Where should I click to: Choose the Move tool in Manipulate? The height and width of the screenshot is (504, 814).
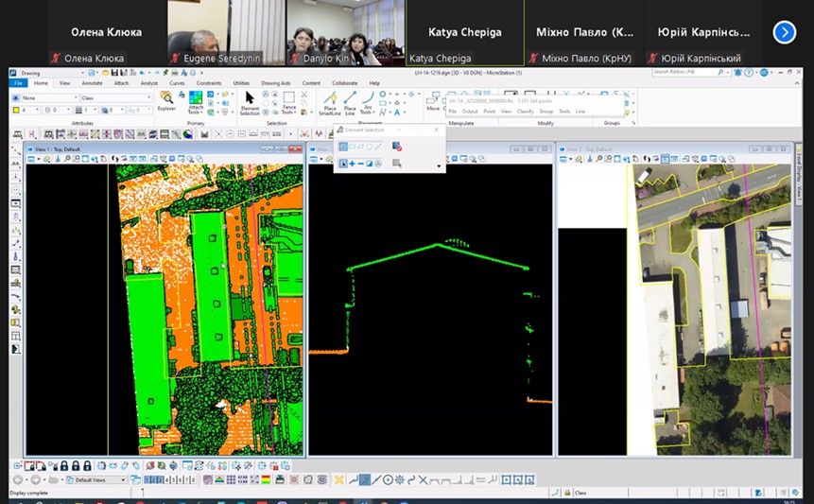pos(433,102)
